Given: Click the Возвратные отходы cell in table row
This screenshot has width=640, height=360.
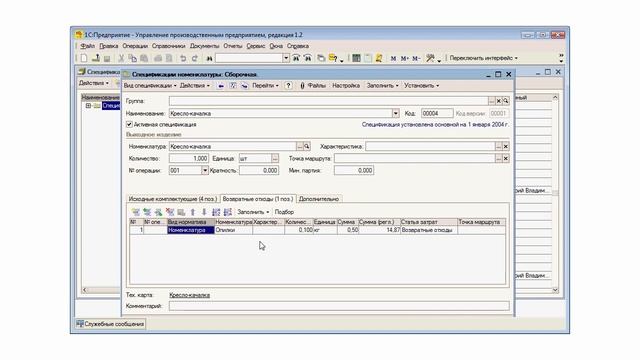Looking at the screenshot, I should coord(429,230).
